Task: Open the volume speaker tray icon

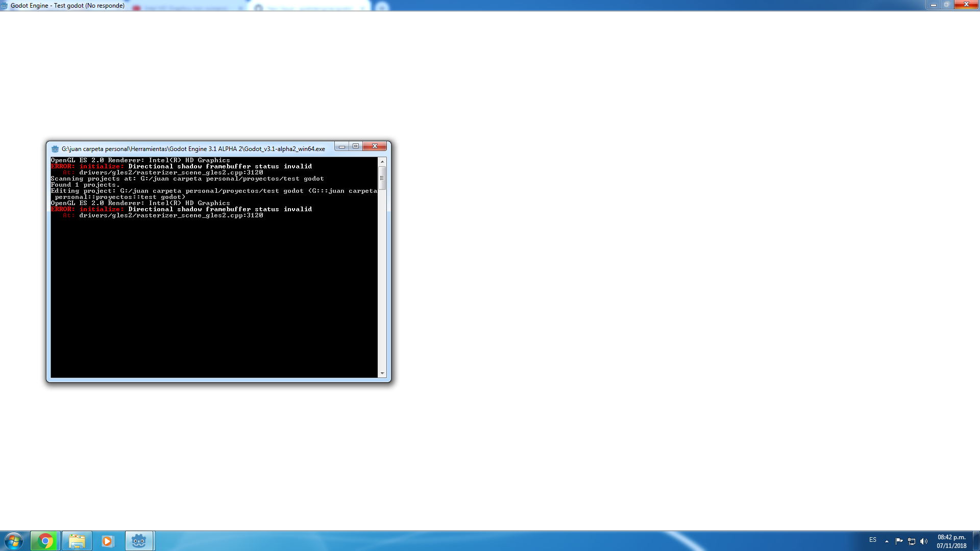Action: tap(924, 541)
